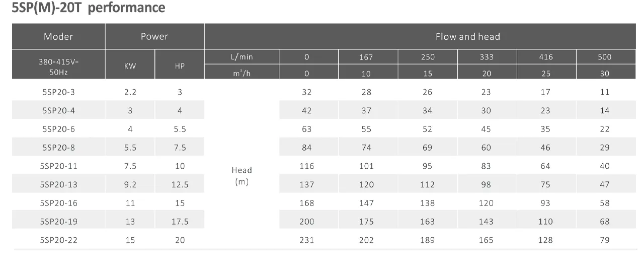Click the 5SP20-22 model name
Viewport: 644px width, 273px height.
click(x=58, y=240)
